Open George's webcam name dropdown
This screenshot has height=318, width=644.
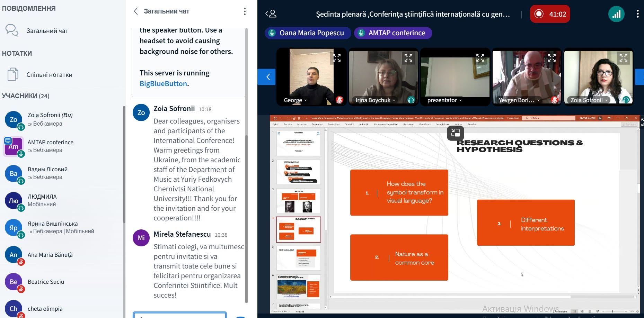(x=295, y=100)
